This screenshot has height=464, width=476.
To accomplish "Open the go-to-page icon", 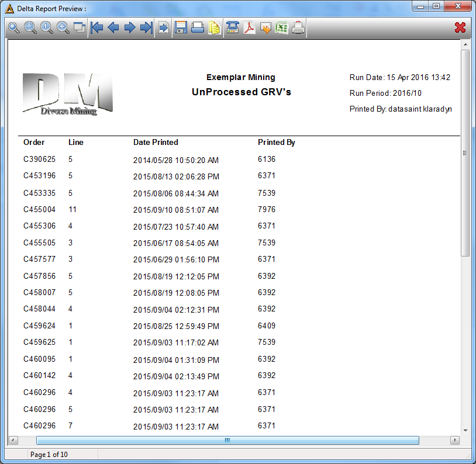I will (164, 27).
